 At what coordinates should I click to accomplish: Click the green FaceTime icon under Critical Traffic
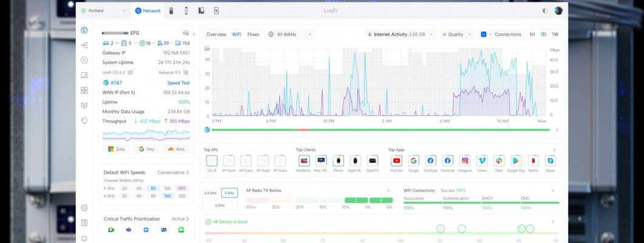pyautogui.click(x=181, y=230)
